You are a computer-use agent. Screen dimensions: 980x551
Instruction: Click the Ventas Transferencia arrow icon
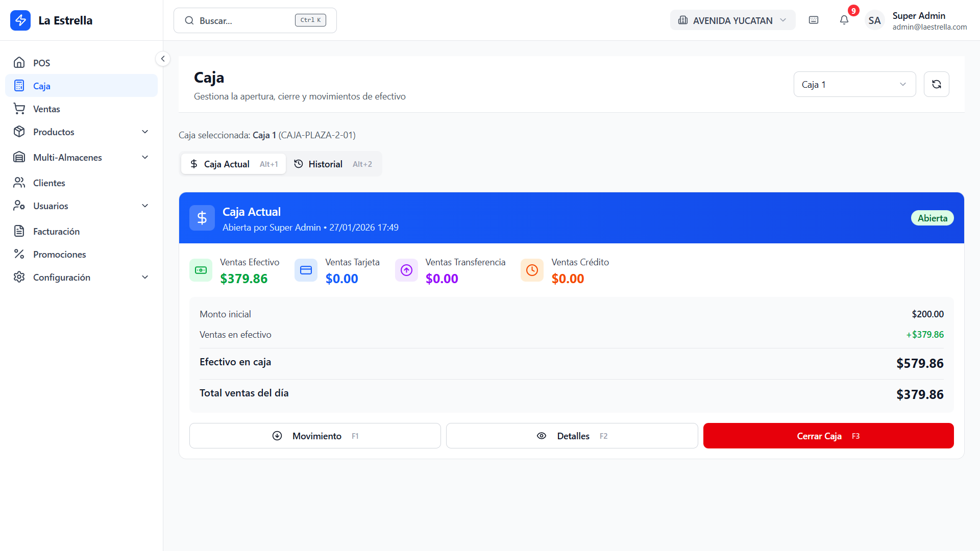pos(406,270)
